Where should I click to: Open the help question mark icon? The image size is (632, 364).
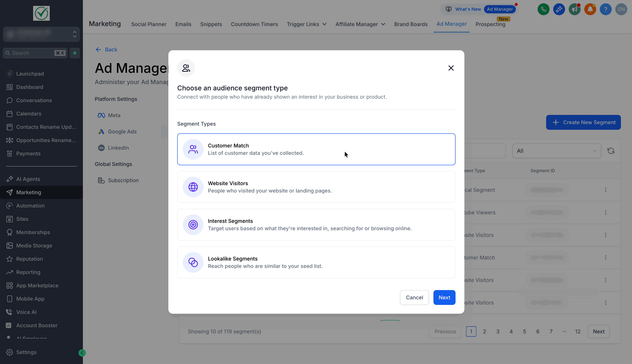[x=605, y=9]
